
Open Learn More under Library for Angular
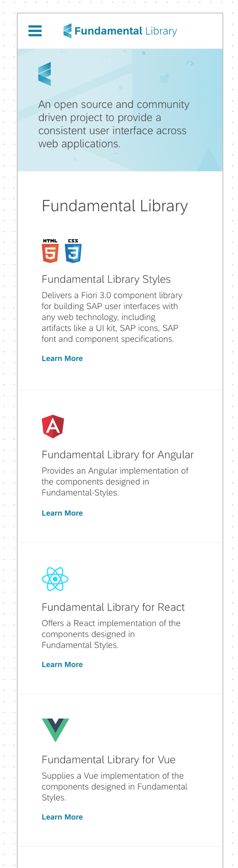[62, 513]
